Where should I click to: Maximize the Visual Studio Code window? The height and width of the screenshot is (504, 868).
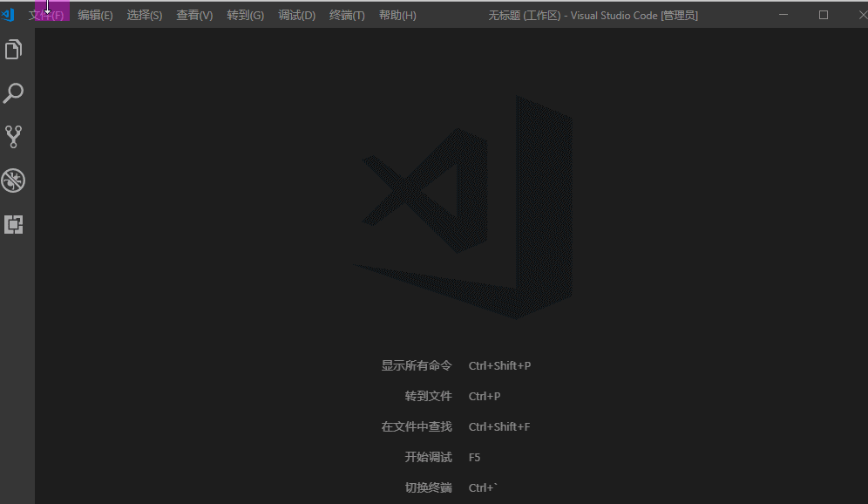click(x=824, y=15)
